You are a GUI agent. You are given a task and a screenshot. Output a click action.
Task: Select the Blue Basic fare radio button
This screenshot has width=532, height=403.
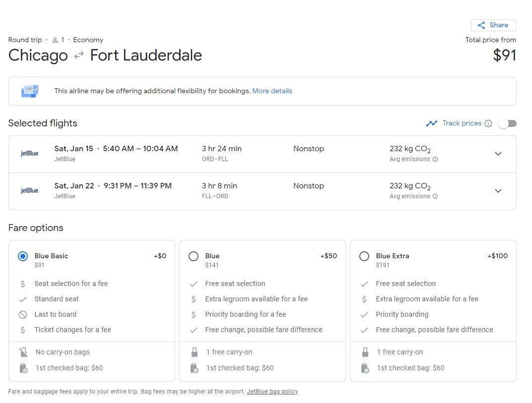click(x=23, y=256)
